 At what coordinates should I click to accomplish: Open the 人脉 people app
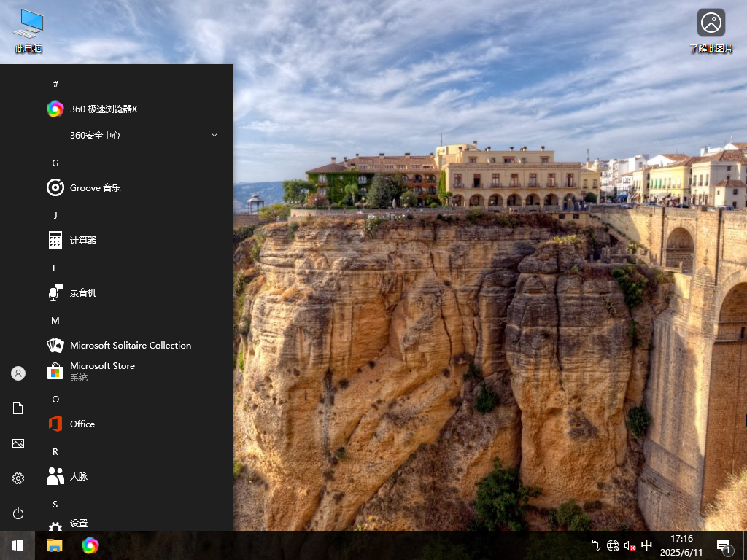pyautogui.click(x=78, y=476)
